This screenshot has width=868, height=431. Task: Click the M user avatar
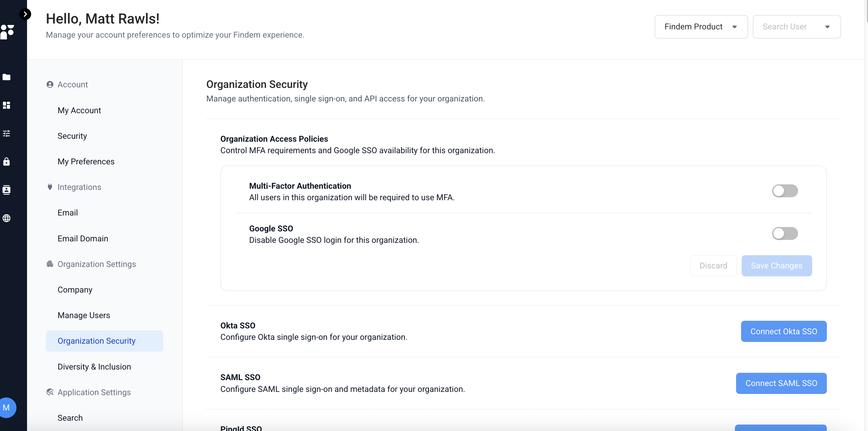(7, 407)
